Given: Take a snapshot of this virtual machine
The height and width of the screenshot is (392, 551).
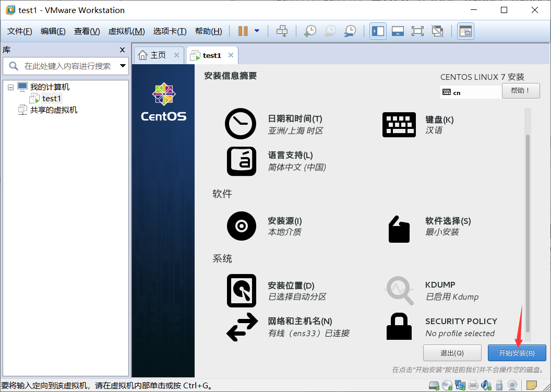Looking at the screenshot, I should 310,31.
